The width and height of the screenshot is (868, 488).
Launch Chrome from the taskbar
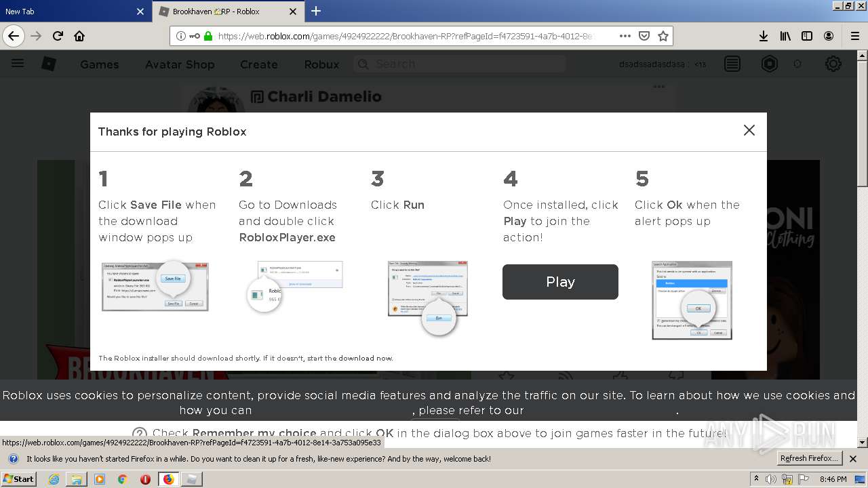coord(122,479)
